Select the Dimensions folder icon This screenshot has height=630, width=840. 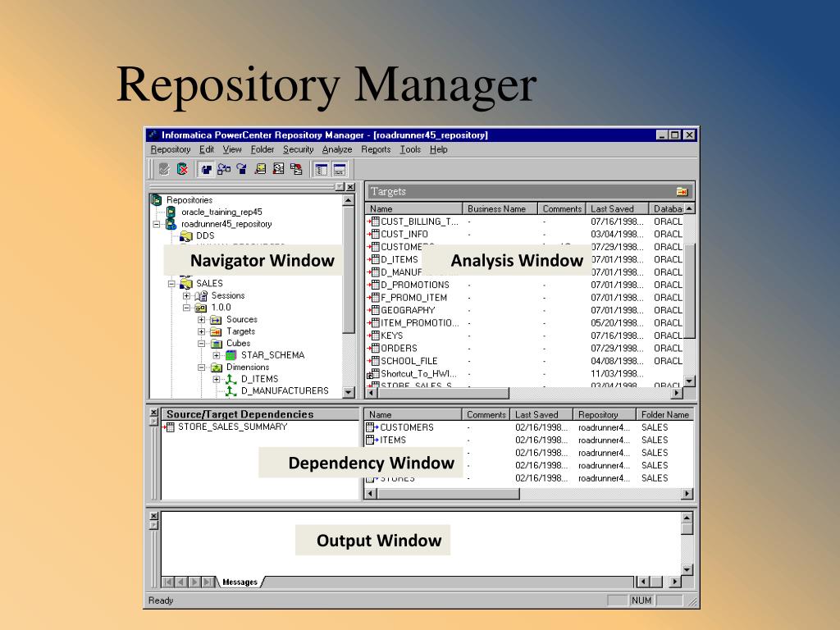[x=217, y=367]
